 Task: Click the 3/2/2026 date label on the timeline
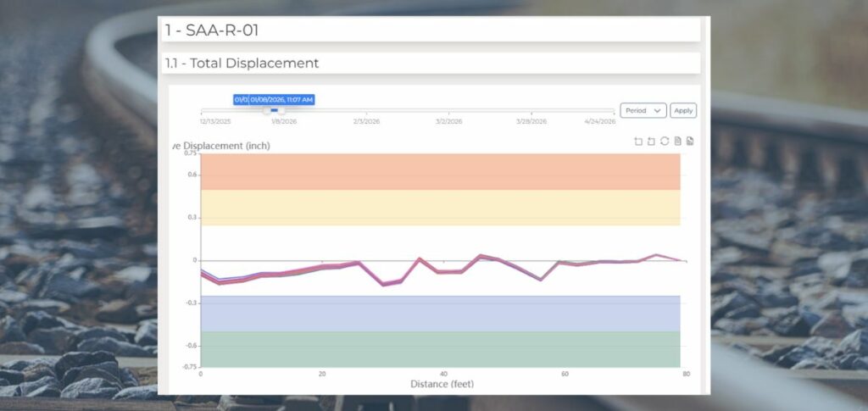[448, 122]
